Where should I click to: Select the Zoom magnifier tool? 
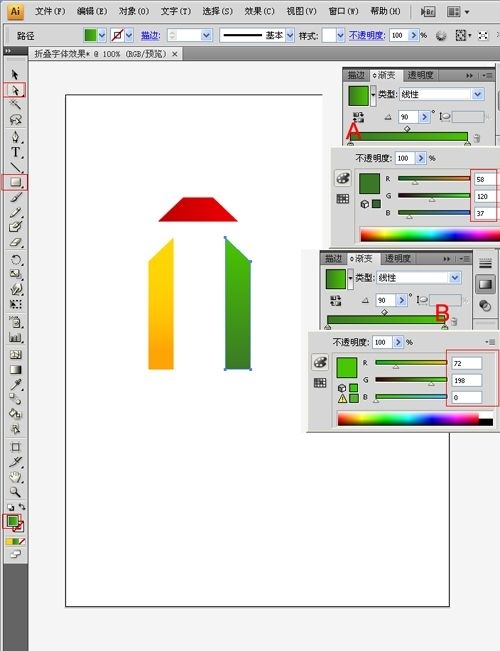[15, 492]
